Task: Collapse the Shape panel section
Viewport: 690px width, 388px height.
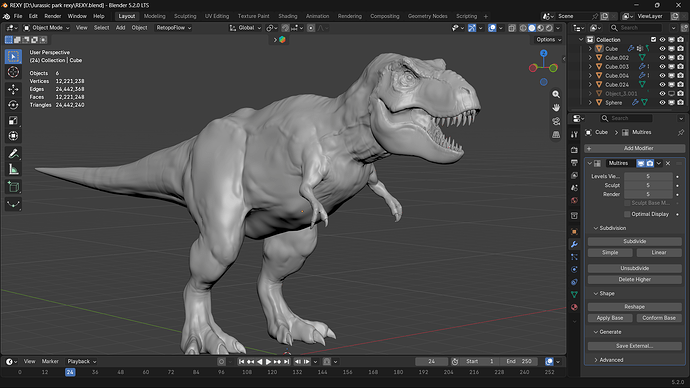Action: click(x=604, y=293)
